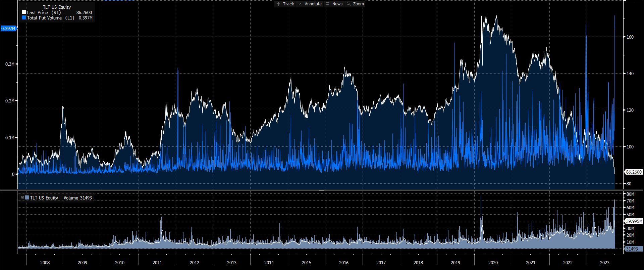Click the blue Total Put Volume swatch
This screenshot has width=644, height=270.
coord(24,18)
